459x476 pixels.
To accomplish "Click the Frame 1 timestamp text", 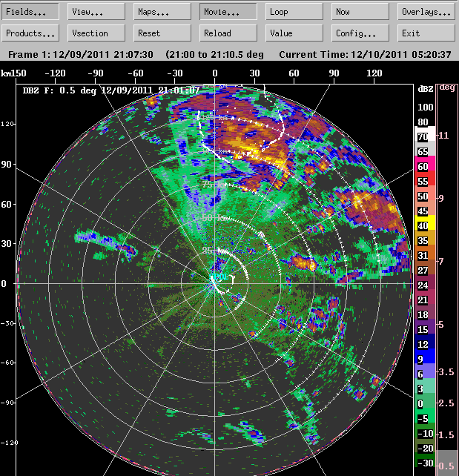I will [80, 54].
